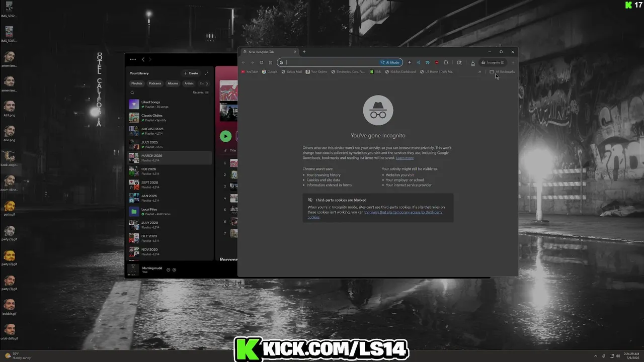The height and width of the screenshot is (362, 644).
Task: Click Create in Spotify library
Action: (x=191, y=73)
